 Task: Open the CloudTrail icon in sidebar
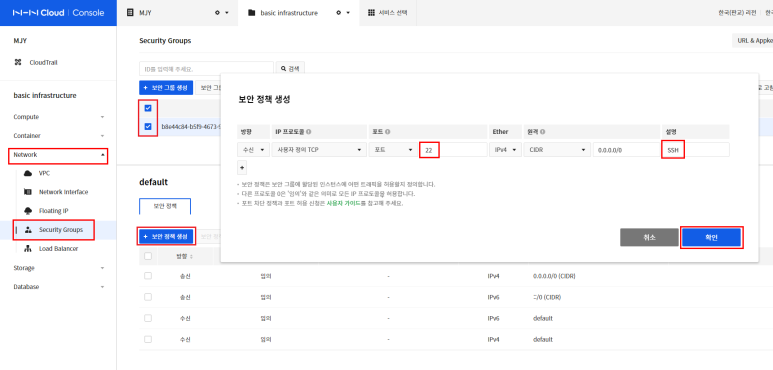pos(18,63)
